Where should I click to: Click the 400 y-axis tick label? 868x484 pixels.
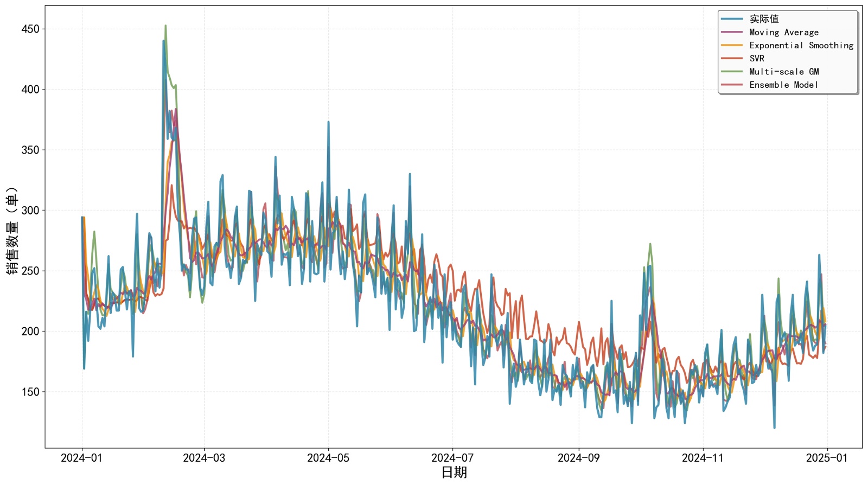click(x=30, y=90)
